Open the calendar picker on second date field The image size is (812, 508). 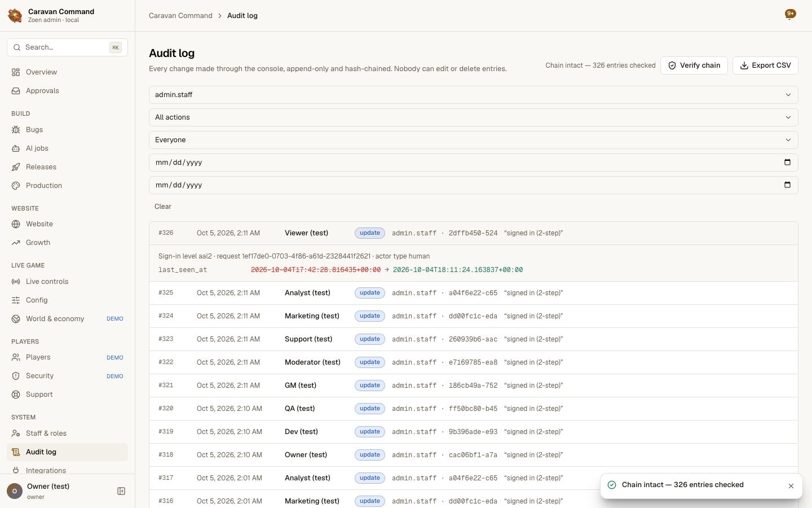787,185
